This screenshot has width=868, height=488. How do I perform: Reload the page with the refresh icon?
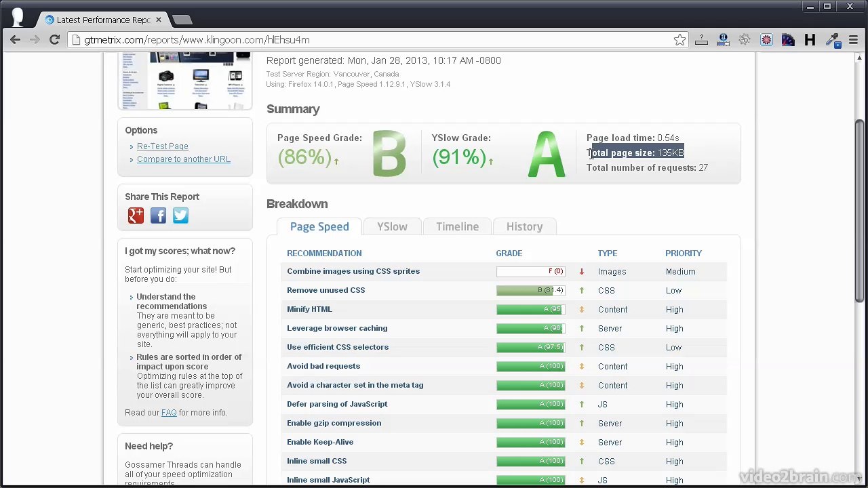pos(54,40)
